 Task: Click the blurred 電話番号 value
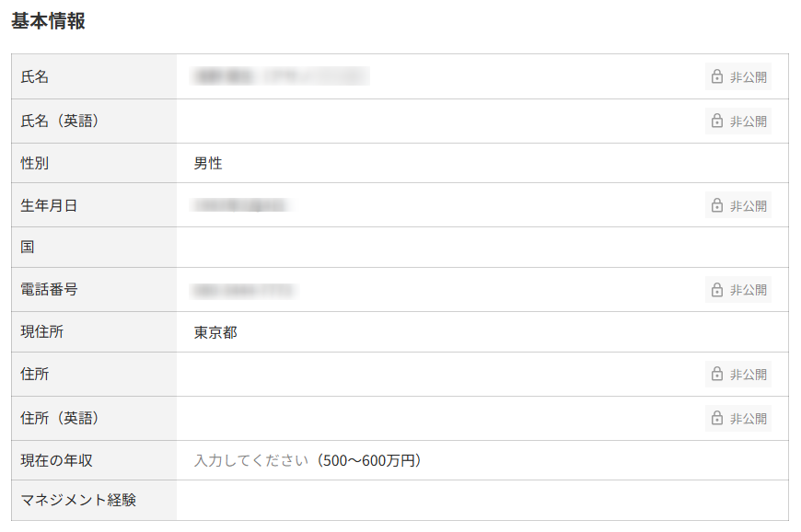coord(243,290)
